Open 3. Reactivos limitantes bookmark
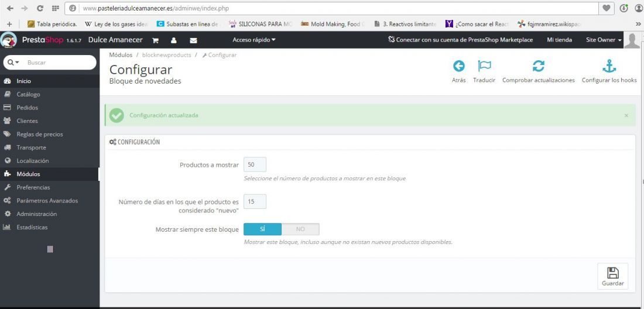This screenshot has height=309, width=644. (405, 24)
